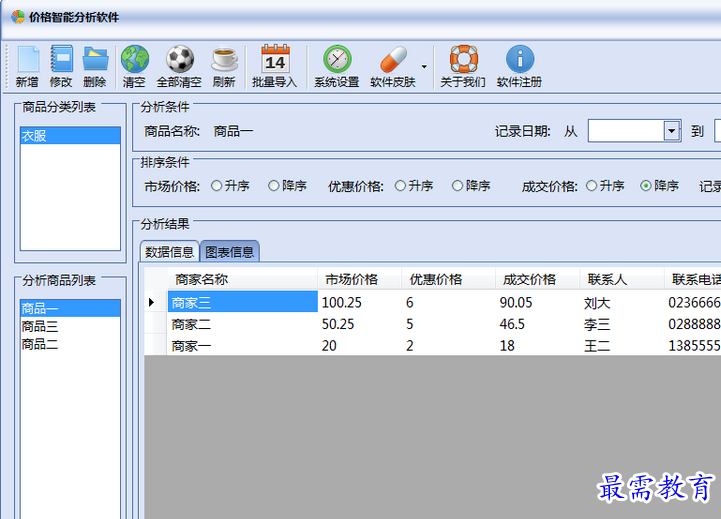Screen dimensions: 721x519
Task: Switch to the 数据信息 tab
Action: pyautogui.click(x=169, y=251)
